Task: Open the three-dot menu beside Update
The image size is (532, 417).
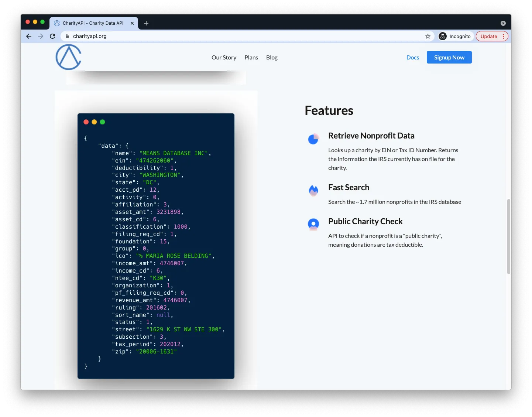Action: coord(503,36)
